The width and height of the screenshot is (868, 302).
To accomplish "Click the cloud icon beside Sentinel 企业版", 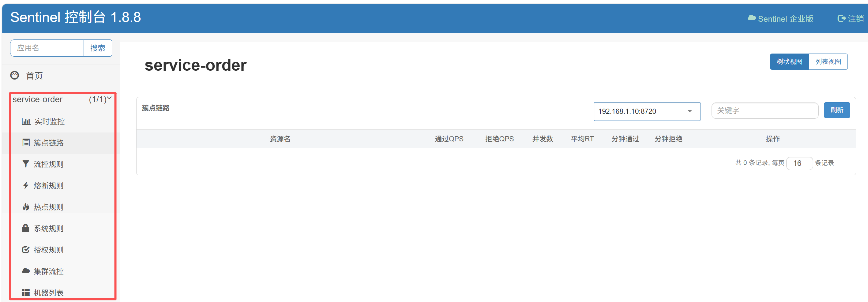I will coord(751,18).
